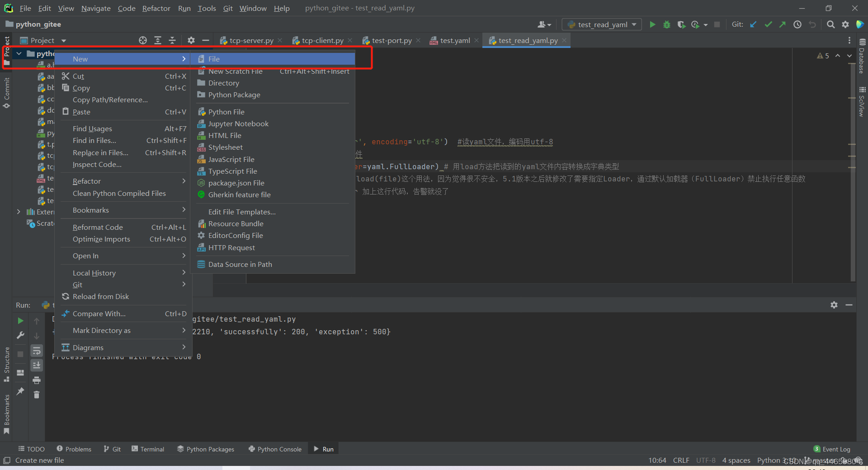Image resolution: width=868 pixels, height=470 pixels.
Task: Run with coverage icon in toolbar
Action: click(681, 24)
